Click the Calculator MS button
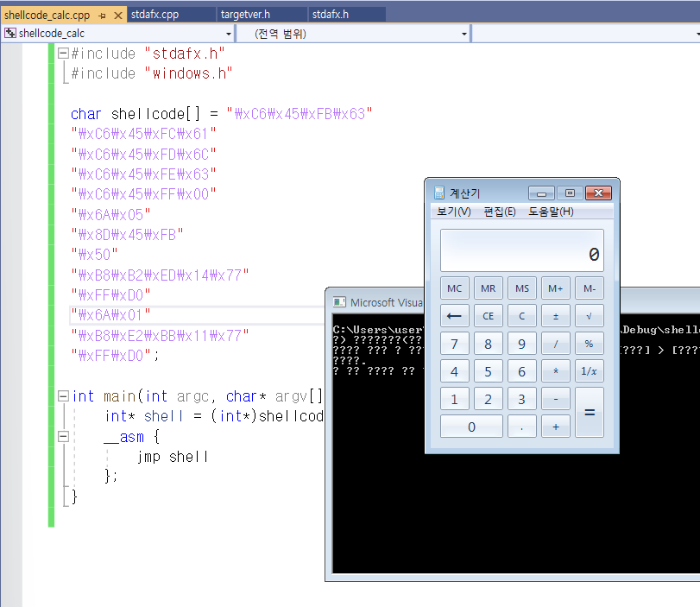The height and width of the screenshot is (607, 700). click(x=522, y=288)
